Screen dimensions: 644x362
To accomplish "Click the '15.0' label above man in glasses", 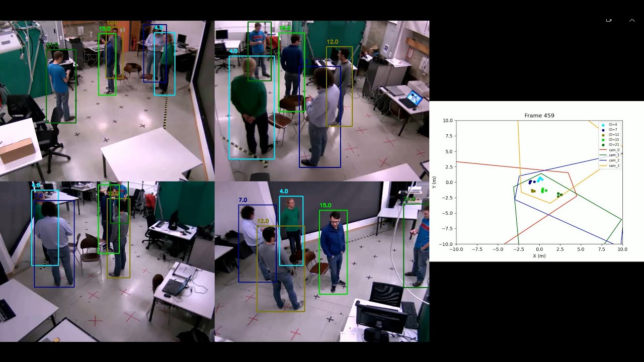I will (326, 205).
